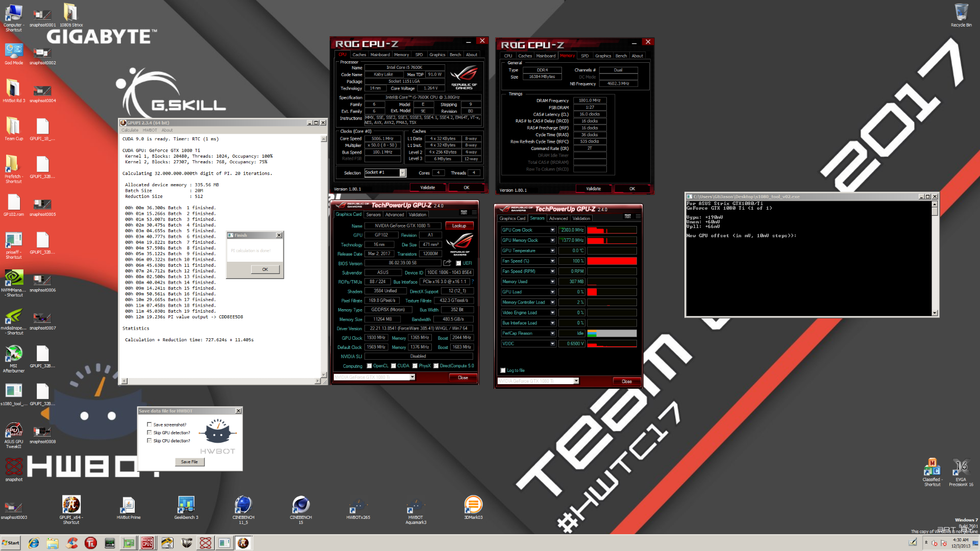Open GPU-Z hamburger menu in Sensors window
Image resolution: width=980 pixels, height=551 pixels.
click(638, 216)
